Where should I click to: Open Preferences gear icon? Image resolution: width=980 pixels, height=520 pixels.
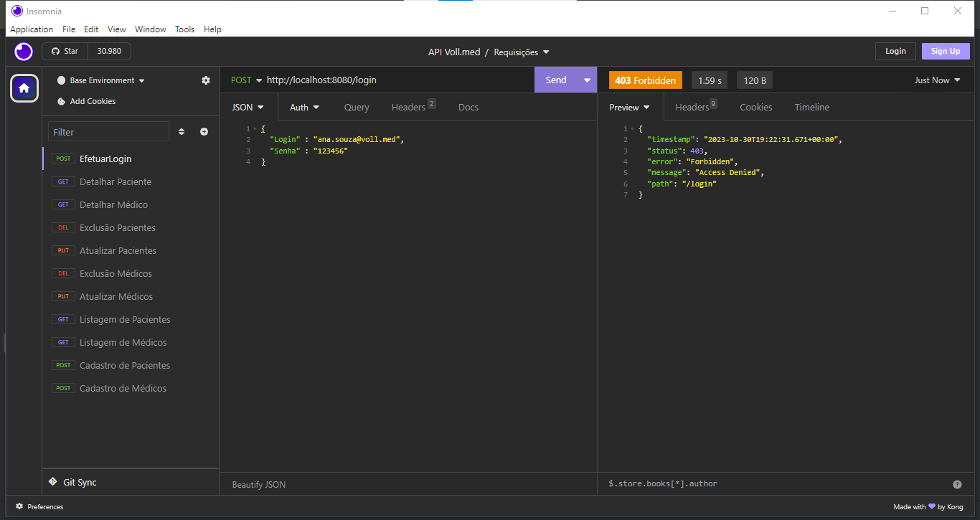point(19,506)
